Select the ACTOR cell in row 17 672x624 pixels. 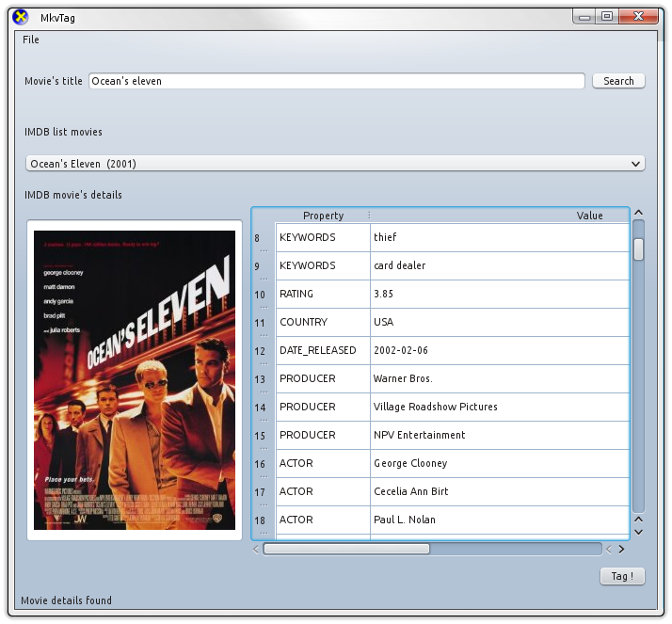coord(323,492)
